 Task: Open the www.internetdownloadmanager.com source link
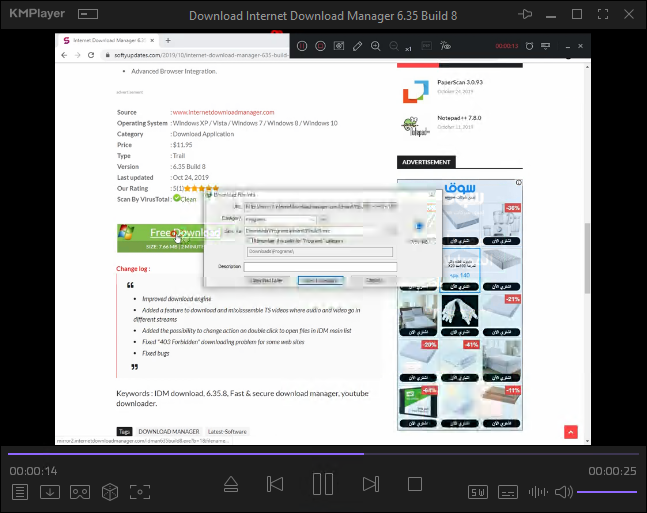(223, 112)
